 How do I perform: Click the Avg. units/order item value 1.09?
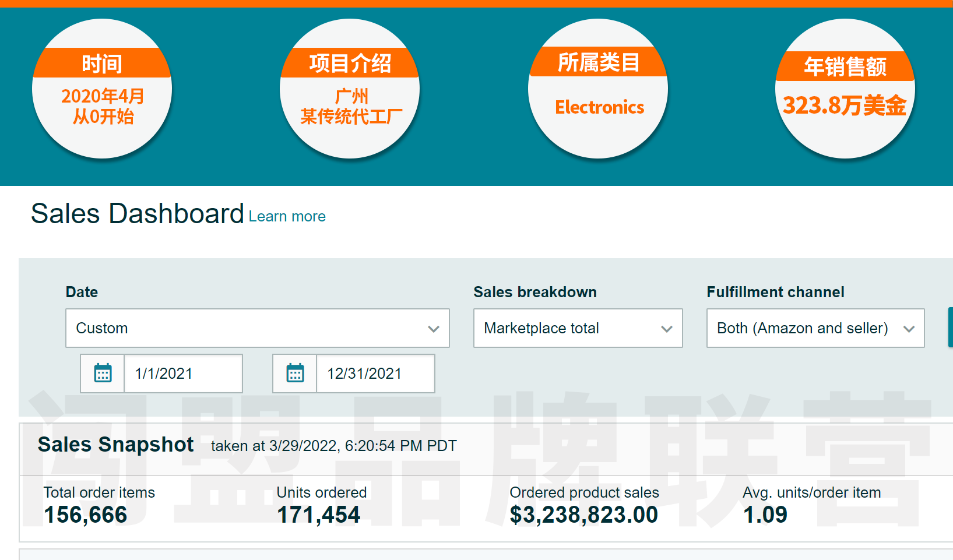(x=765, y=515)
